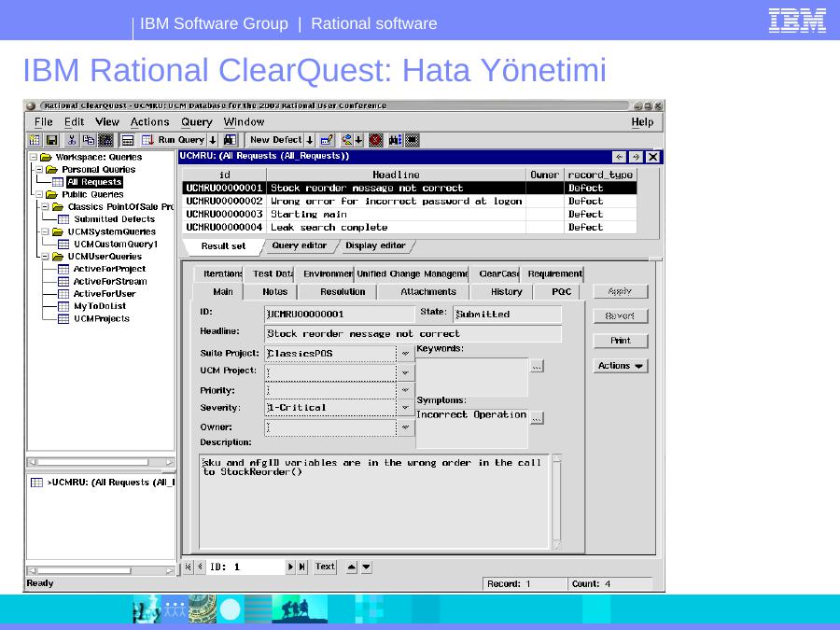The image size is (840, 630).
Task: Open the Query menu
Action: [x=197, y=122]
